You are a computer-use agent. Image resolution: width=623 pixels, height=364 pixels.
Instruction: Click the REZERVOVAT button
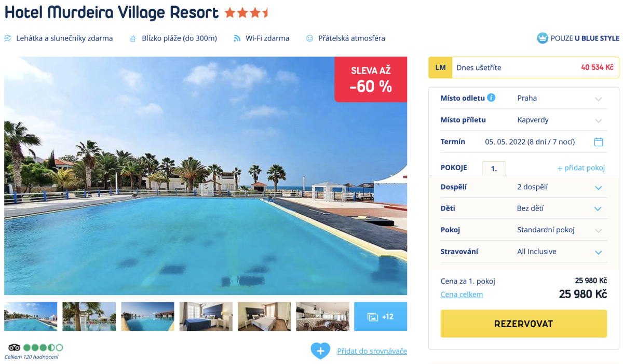tap(523, 324)
